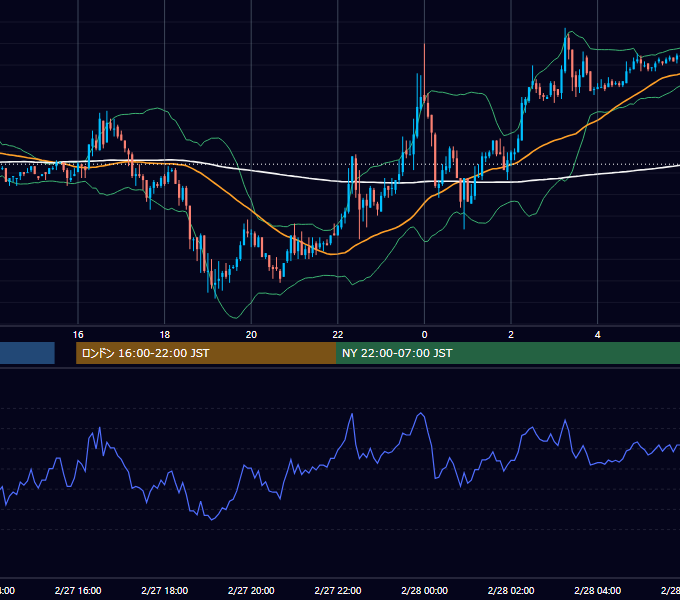Click the 22 hour label on chart axis

(338, 335)
